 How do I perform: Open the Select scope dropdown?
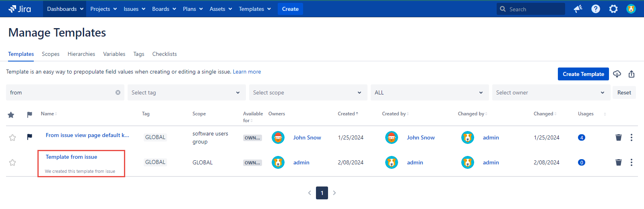tap(308, 92)
